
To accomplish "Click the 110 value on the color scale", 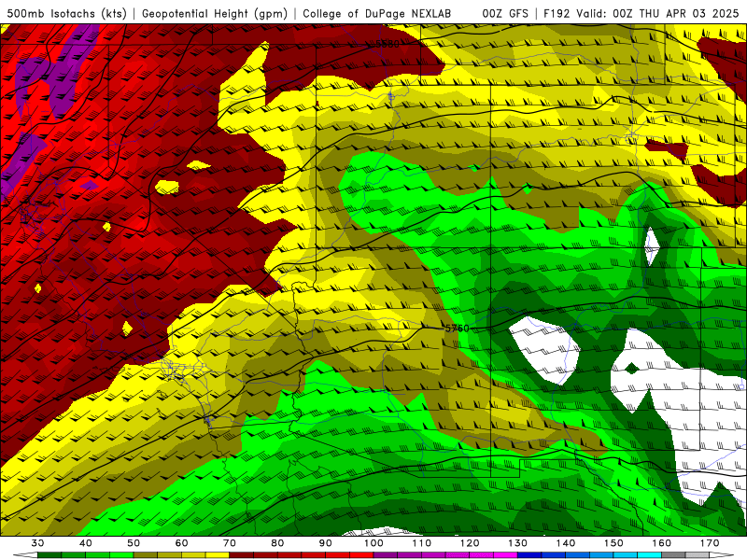I will click(x=422, y=543).
